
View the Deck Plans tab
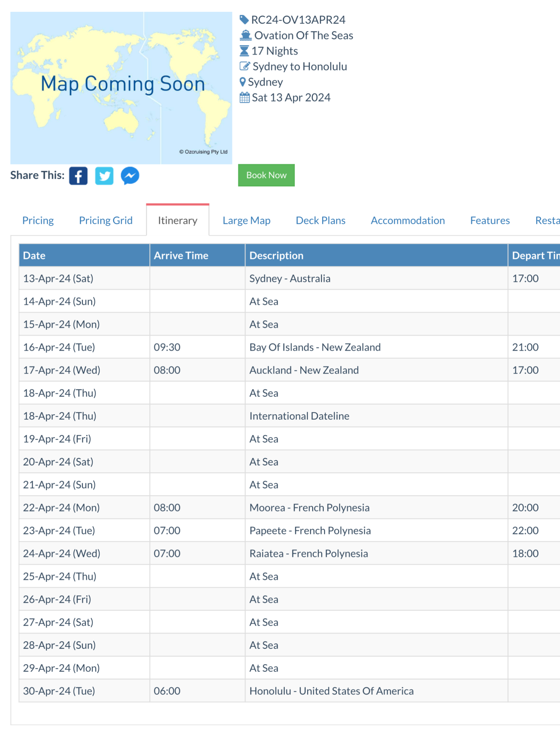pyautogui.click(x=320, y=221)
